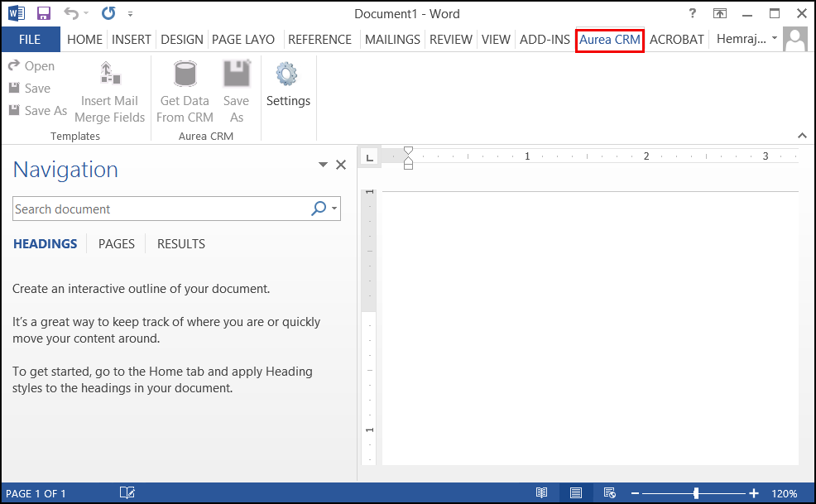The height and width of the screenshot is (504, 816).
Task: Zoom in with the plus button
Action: [754, 493]
